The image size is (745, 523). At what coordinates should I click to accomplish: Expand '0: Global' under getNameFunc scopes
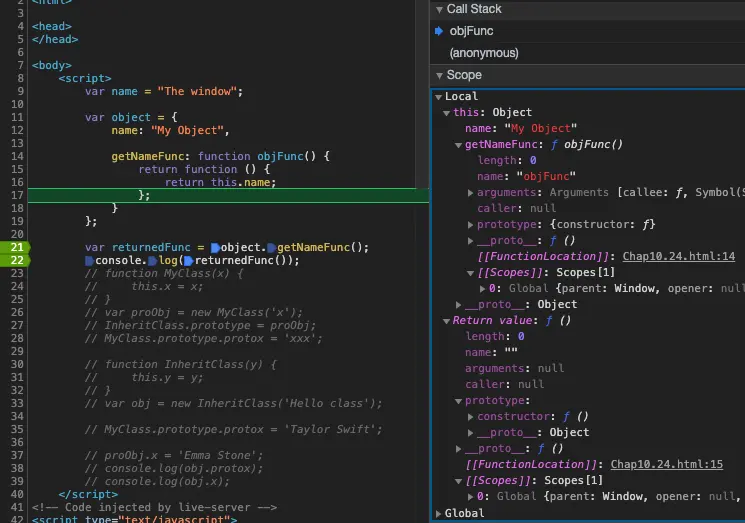482,289
